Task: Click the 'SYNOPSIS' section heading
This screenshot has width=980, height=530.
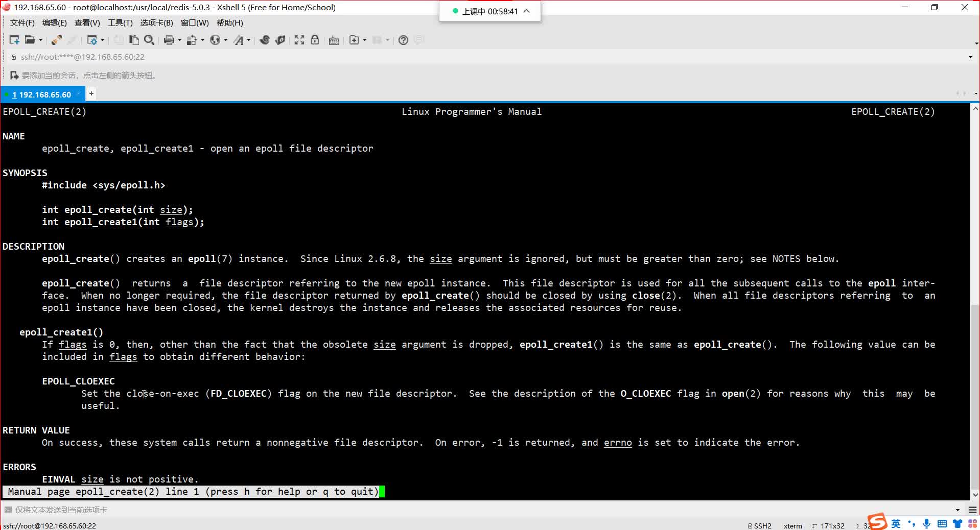Action: click(25, 173)
